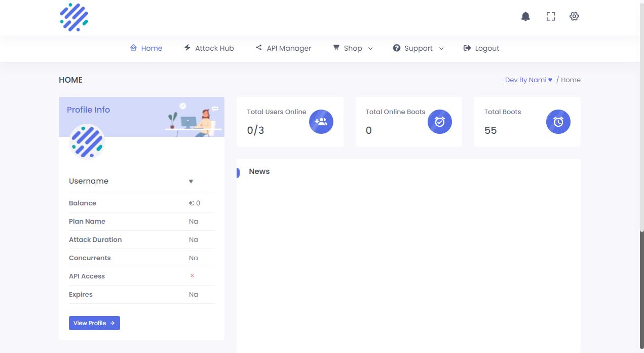
Task: Click the round profile avatar image
Action: (87, 142)
